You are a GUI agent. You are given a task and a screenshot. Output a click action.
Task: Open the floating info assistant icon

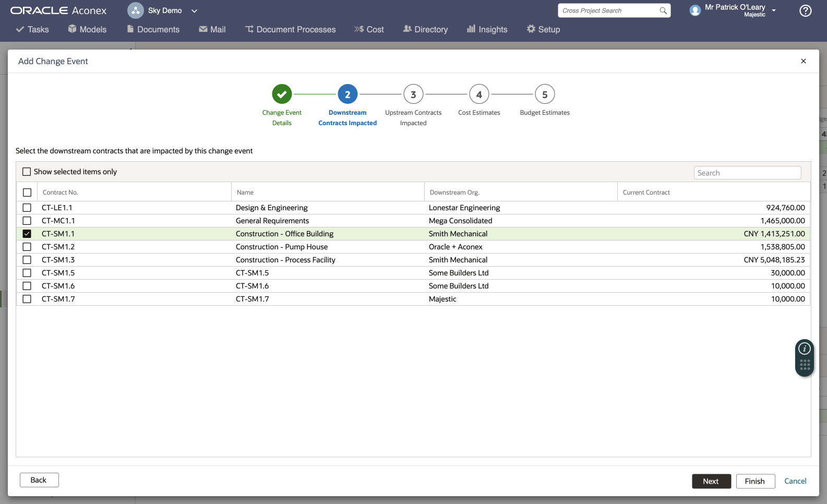pyautogui.click(x=805, y=349)
